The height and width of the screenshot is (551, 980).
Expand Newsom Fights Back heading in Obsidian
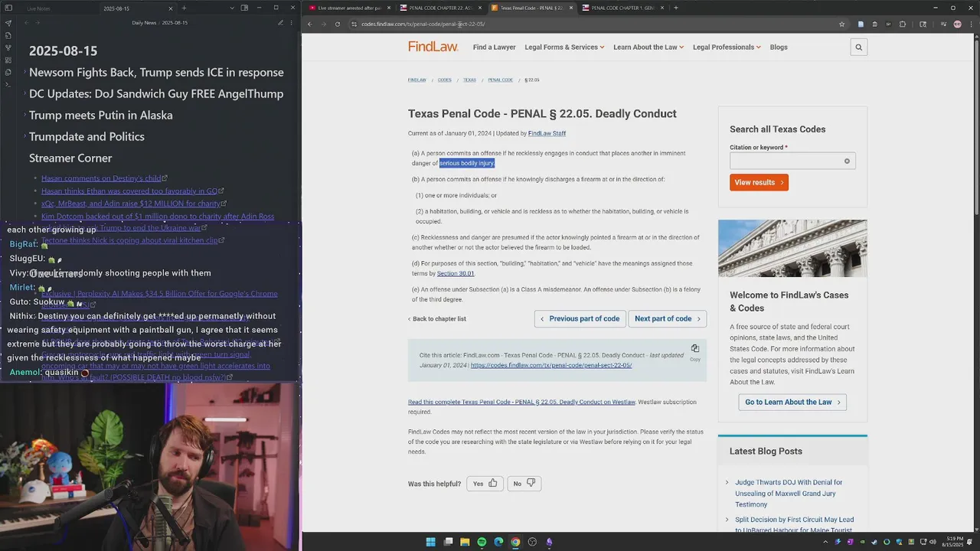(x=24, y=72)
